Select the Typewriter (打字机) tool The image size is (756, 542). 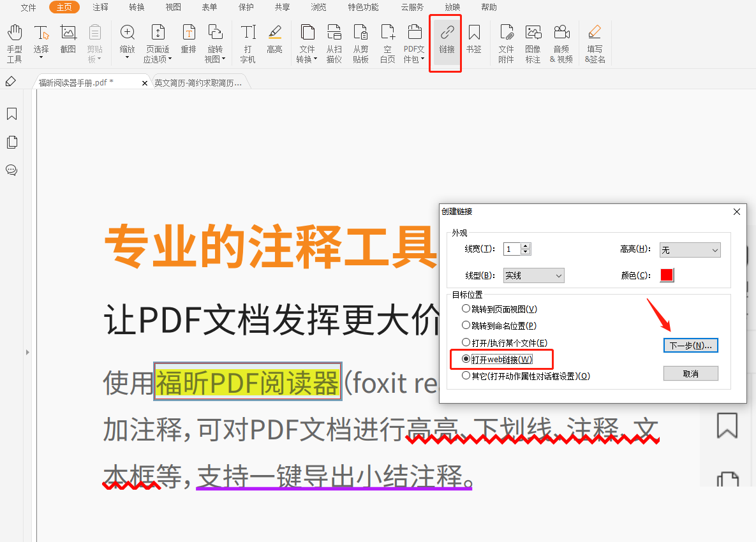coord(248,44)
